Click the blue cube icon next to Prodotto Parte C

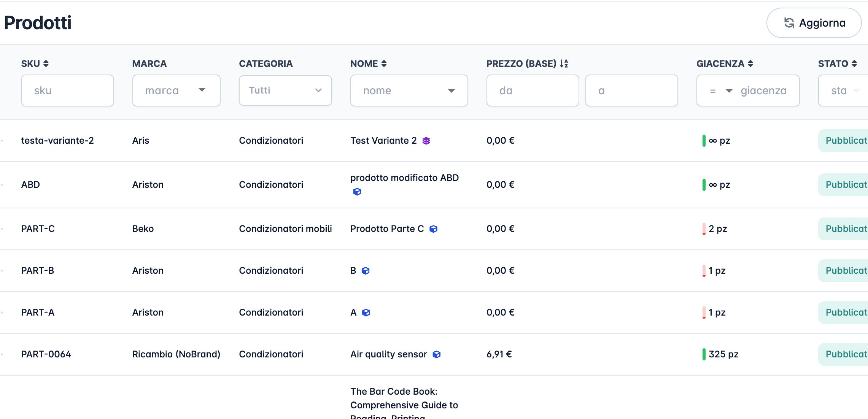[x=433, y=229]
